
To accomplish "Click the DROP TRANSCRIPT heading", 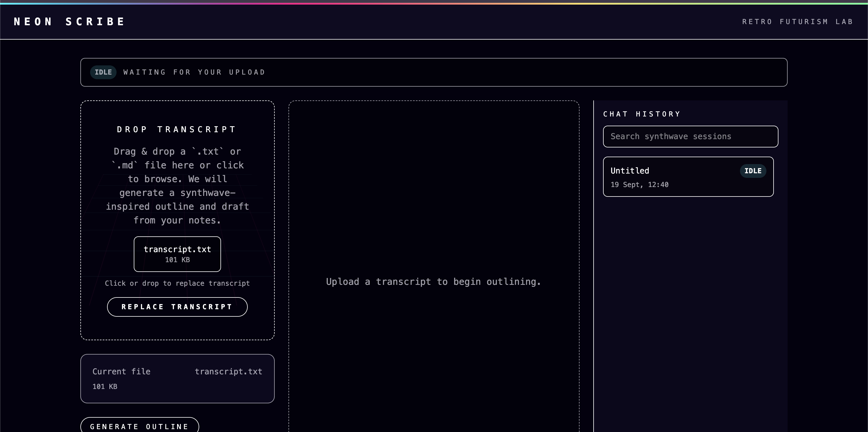I will (177, 130).
